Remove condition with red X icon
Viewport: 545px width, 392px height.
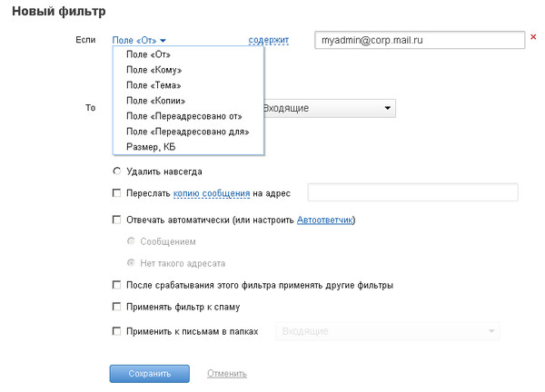click(533, 37)
